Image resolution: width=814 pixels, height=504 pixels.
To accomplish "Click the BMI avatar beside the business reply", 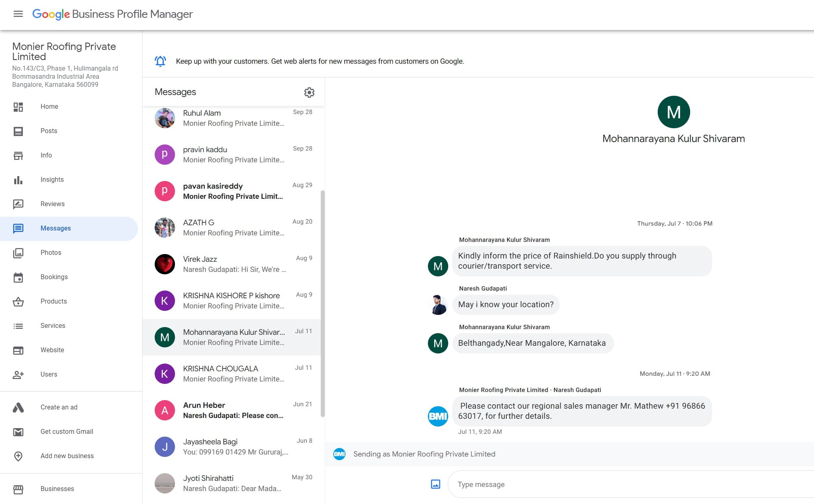I will tap(438, 416).
